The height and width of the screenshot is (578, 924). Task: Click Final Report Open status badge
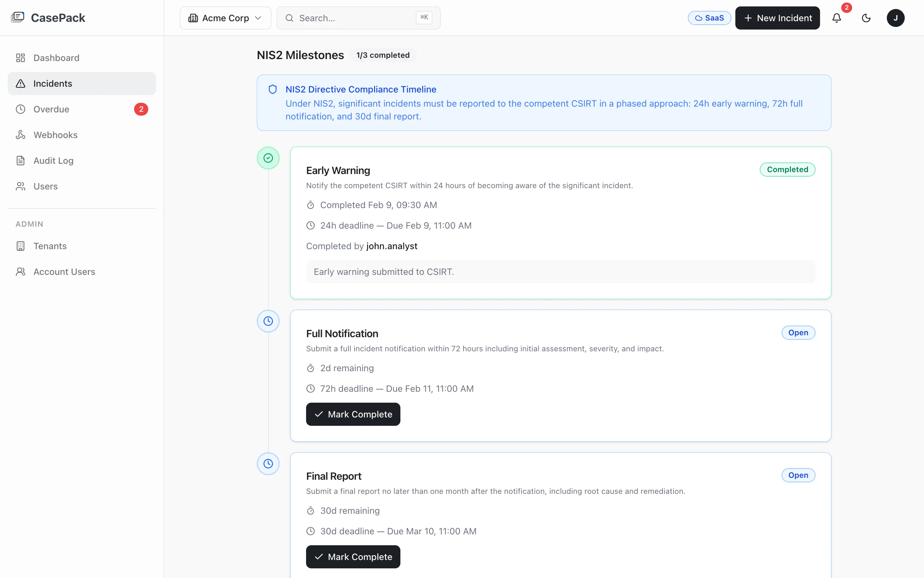[x=798, y=475]
